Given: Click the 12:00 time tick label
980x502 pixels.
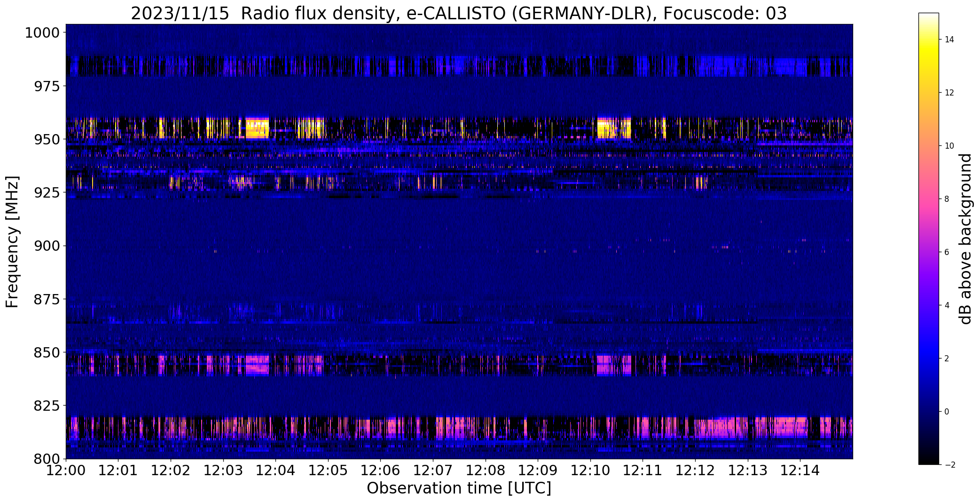Looking at the screenshot, I should pos(66,470).
